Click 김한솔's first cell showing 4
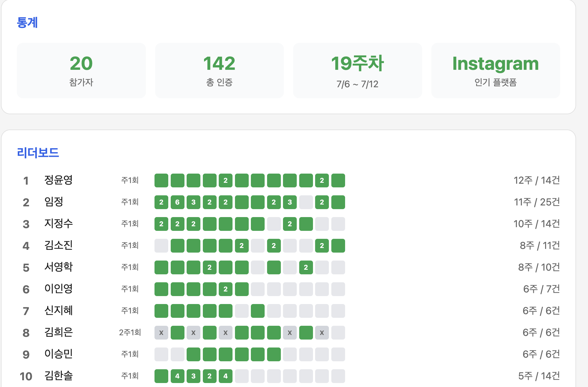This screenshot has width=588, height=387. click(x=177, y=376)
